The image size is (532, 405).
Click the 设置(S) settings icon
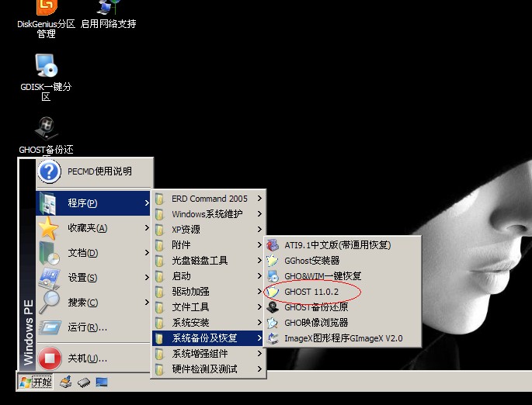pos(49,278)
